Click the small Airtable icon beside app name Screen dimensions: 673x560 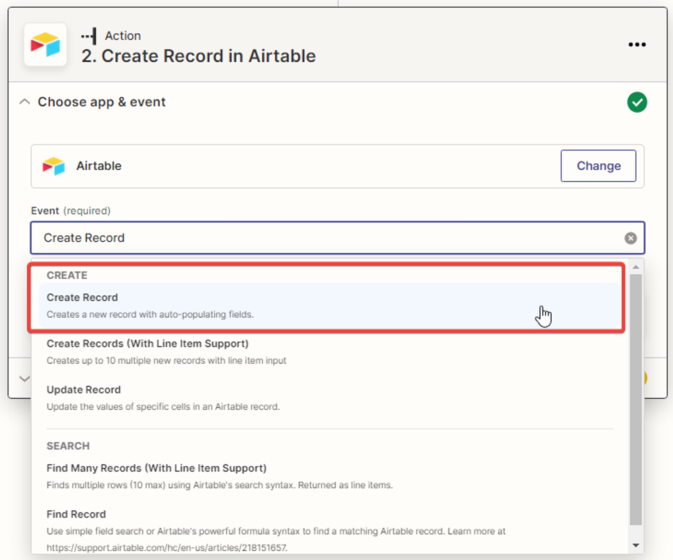54,166
